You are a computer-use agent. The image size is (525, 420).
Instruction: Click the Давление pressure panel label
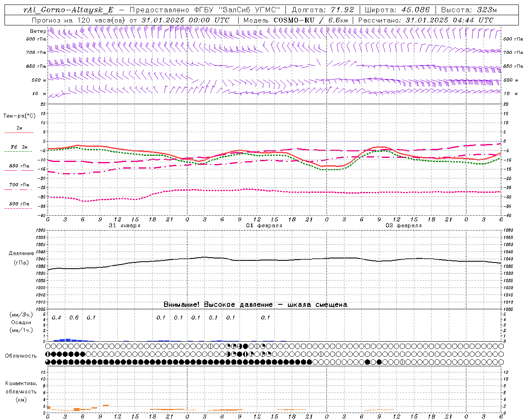point(21,253)
